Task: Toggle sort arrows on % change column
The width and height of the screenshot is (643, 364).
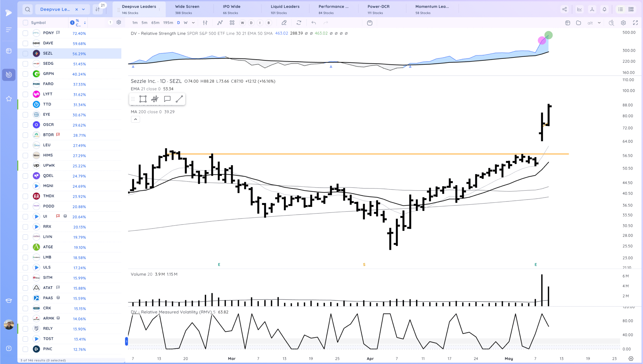Action: (85, 23)
